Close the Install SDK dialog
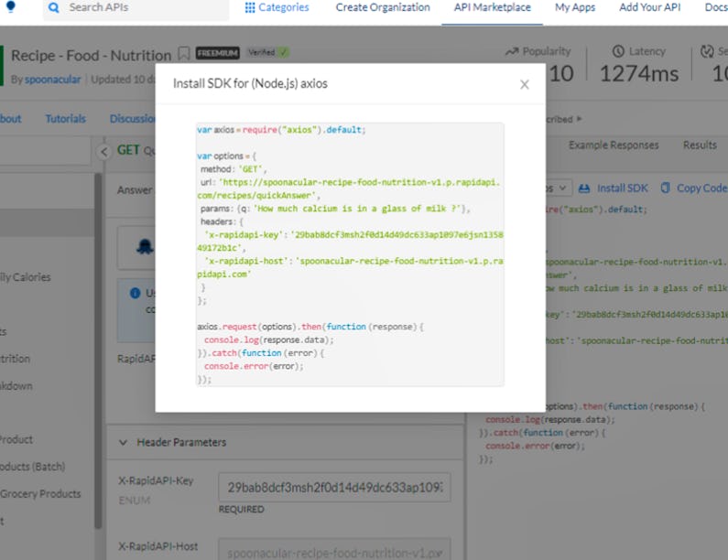The width and height of the screenshot is (728, 560). pyautogui.click(x=524, y=84)
